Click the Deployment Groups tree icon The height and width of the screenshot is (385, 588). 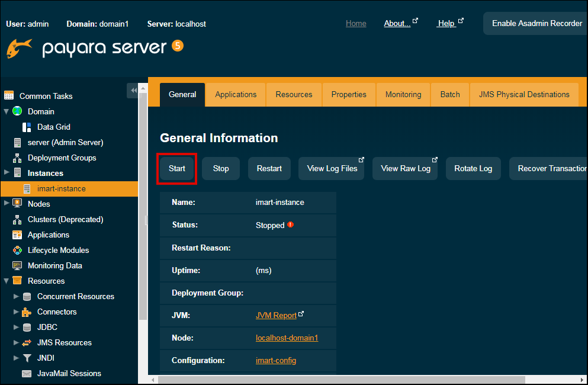tap(17, 158)
